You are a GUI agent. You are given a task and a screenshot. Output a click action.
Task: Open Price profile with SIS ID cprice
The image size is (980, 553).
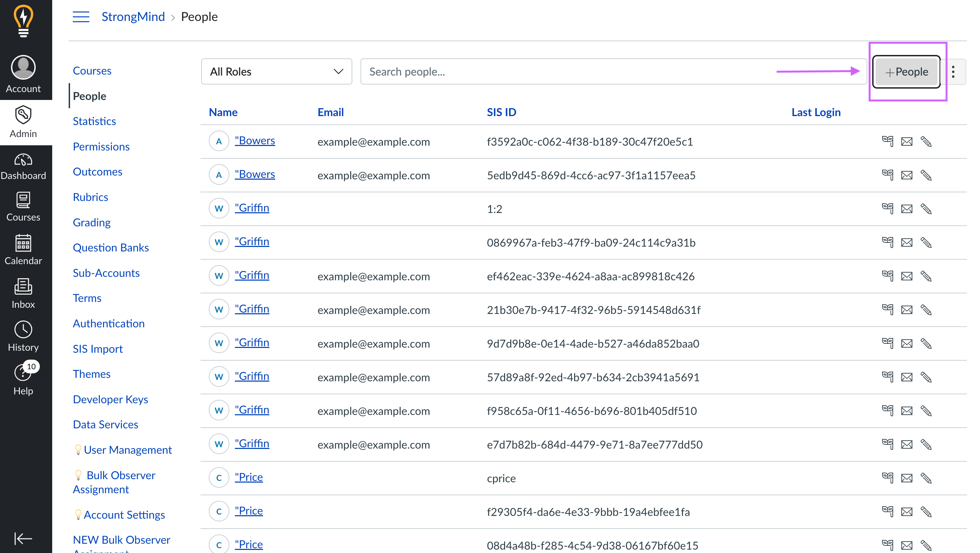249,477
